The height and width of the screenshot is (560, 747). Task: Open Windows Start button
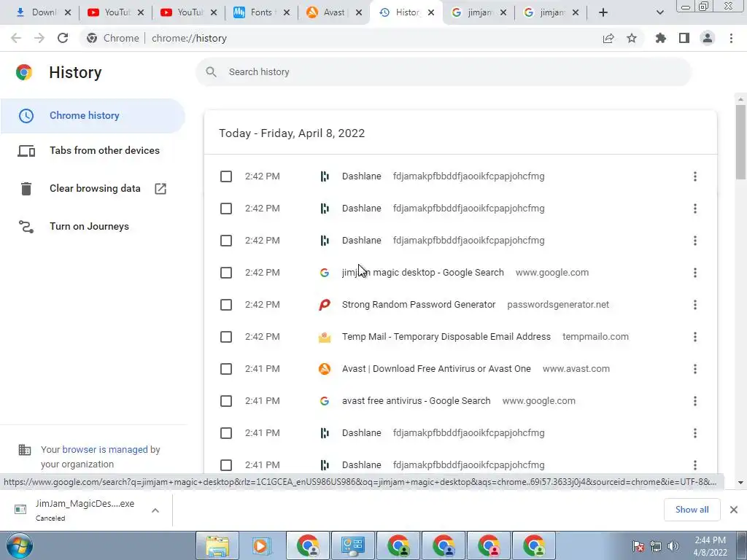pyautogui.click(x=20, y=545)
